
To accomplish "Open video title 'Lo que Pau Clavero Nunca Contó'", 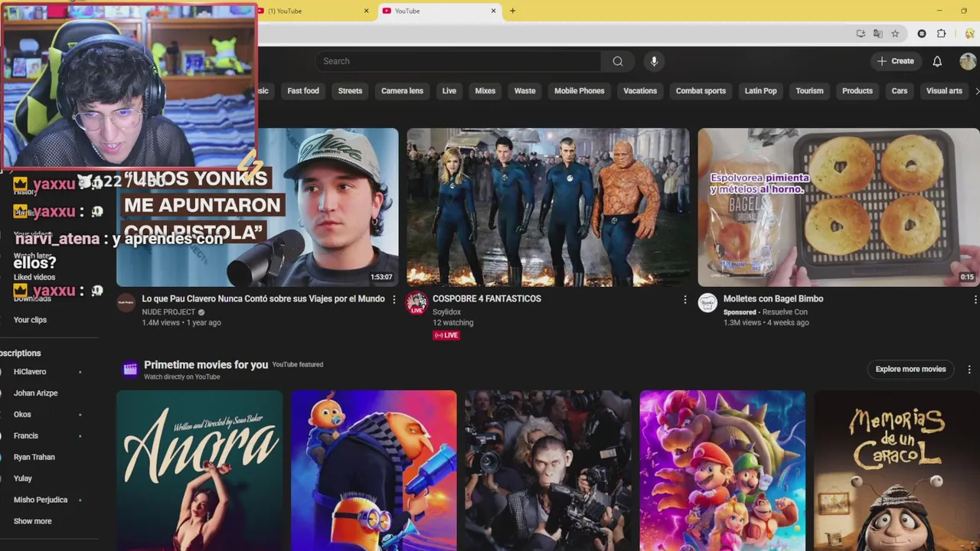I will coord(263,299).
